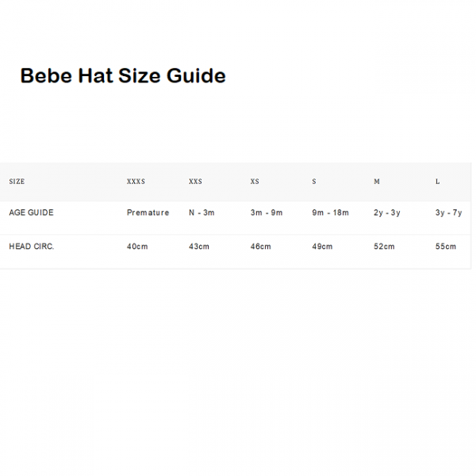Click the HEAD CIRC. row label
Image resolution: width=476 pixels, height=476 pixels.
pos(31,246)
